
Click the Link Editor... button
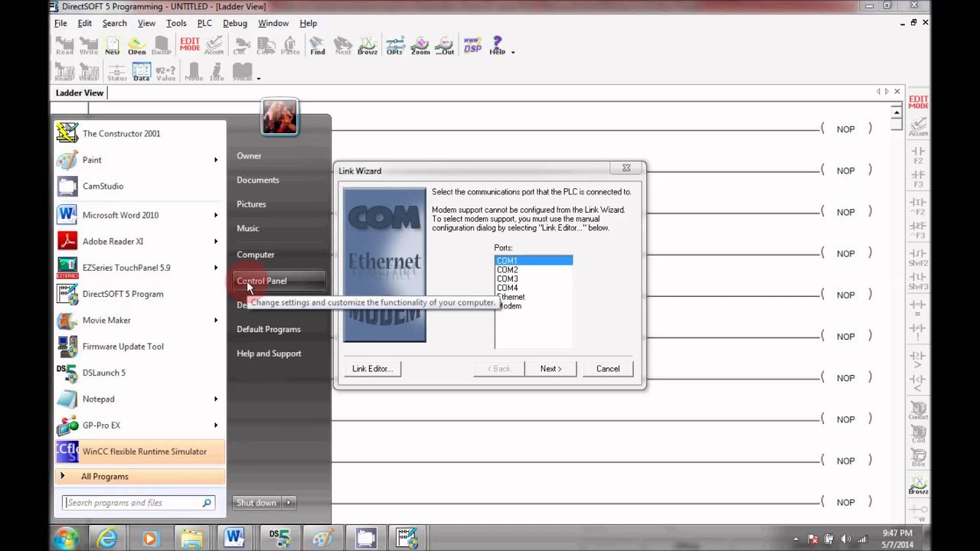(x=372, y=369)
